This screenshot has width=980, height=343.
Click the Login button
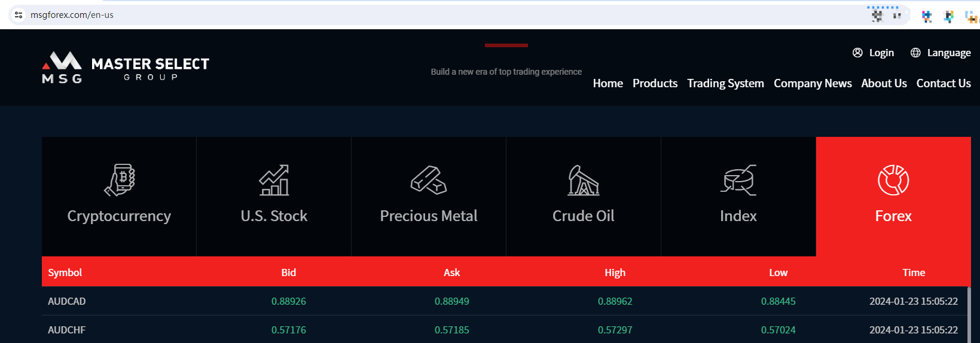coord(874,53)
